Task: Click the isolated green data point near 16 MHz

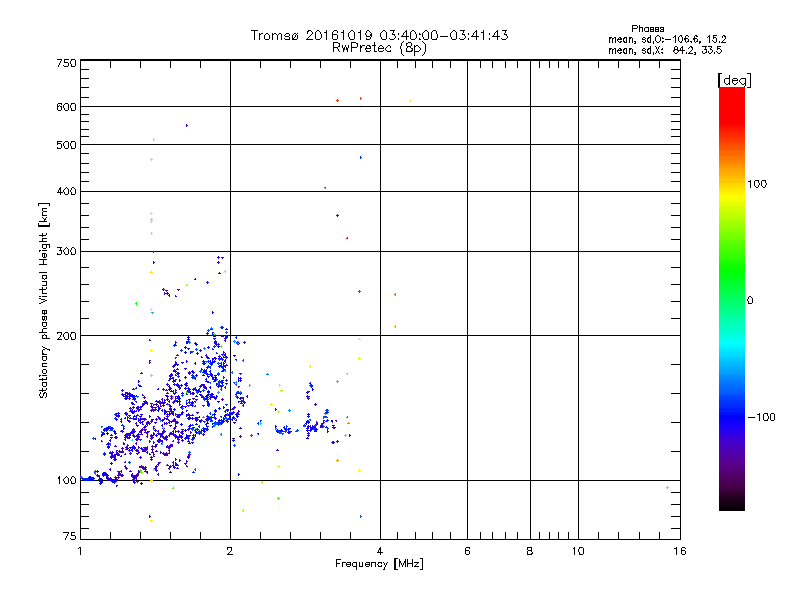Action: click(667, 488)
